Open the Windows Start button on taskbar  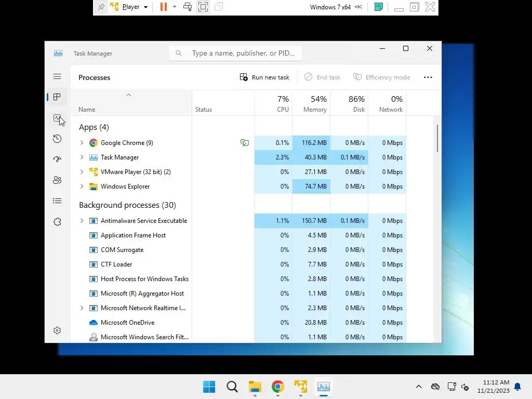click(x=209, y=387)
